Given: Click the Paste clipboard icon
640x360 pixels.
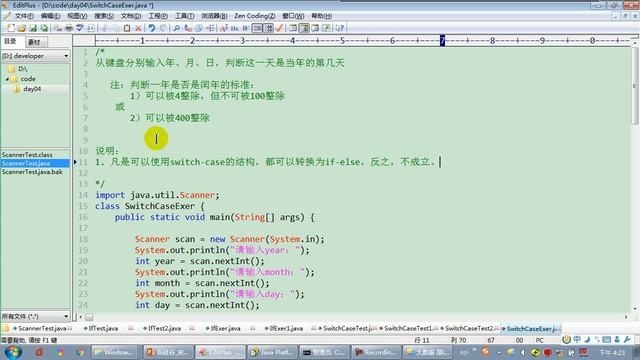Looking at the screenshot, I should click(x=127, y=28).
